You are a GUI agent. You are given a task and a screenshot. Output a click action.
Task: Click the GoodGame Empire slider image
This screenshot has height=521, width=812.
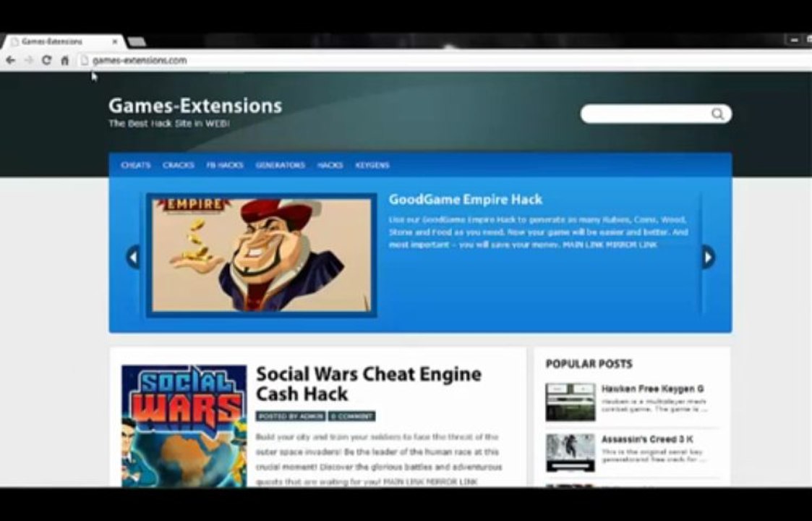click(x=262, y=255)
